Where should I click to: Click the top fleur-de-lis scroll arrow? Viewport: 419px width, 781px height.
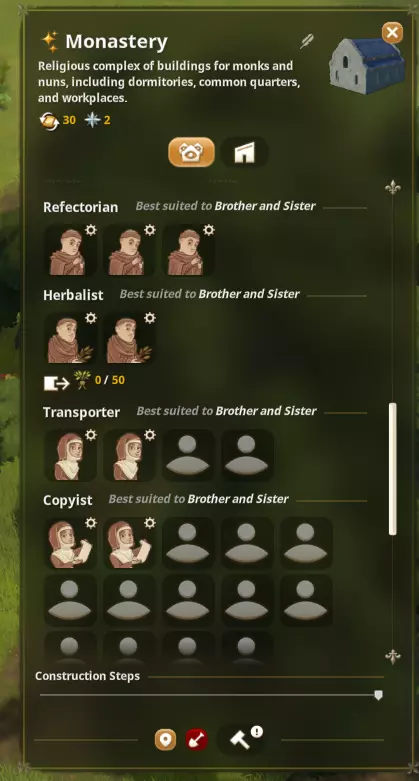[393, 187]
